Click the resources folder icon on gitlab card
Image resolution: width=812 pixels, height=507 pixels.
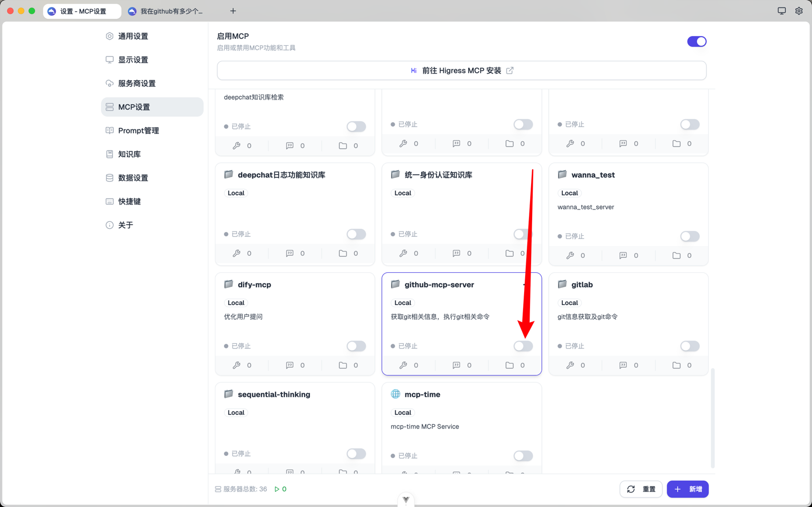coord(676,365)
